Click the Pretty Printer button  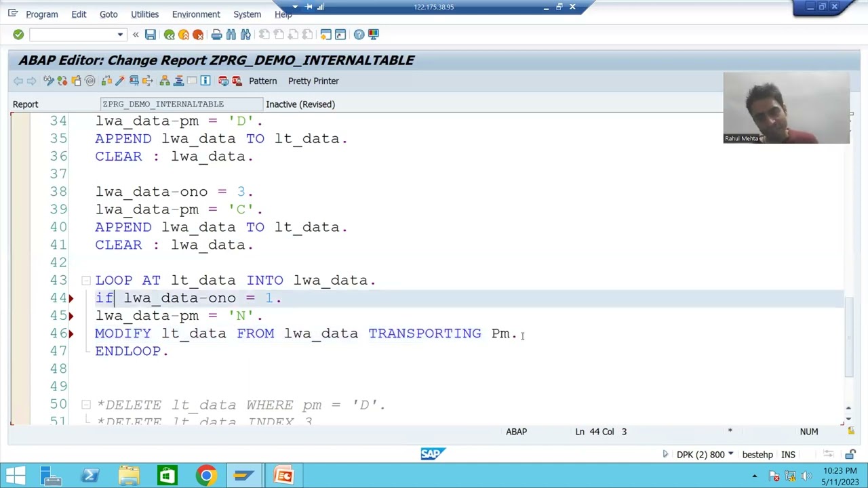pyautogui.click(x=313, y=81)
